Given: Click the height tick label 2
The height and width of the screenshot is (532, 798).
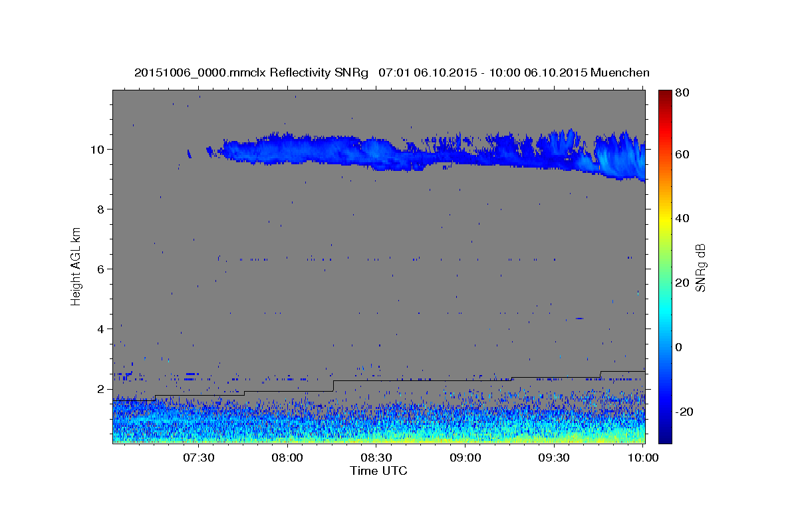Looking at the screenshot, I should point(102,388).
